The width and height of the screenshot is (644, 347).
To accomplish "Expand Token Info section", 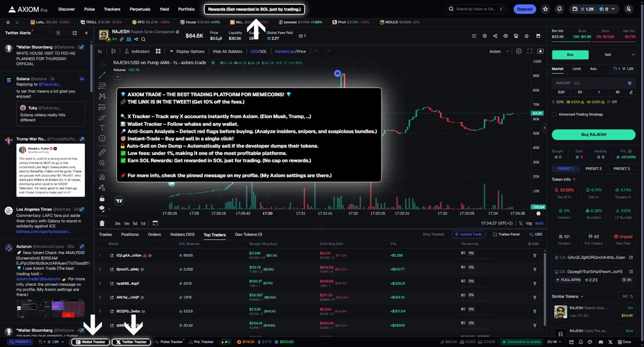I will (564, 179).
